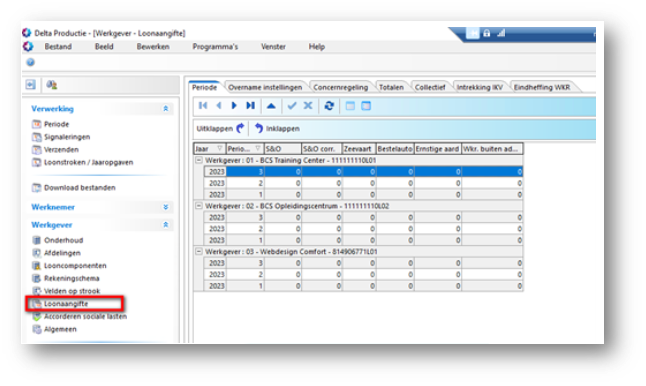Click the Uitklappen button
The width and height of the screenshot is (646, 386).
(x=220, y=129)
